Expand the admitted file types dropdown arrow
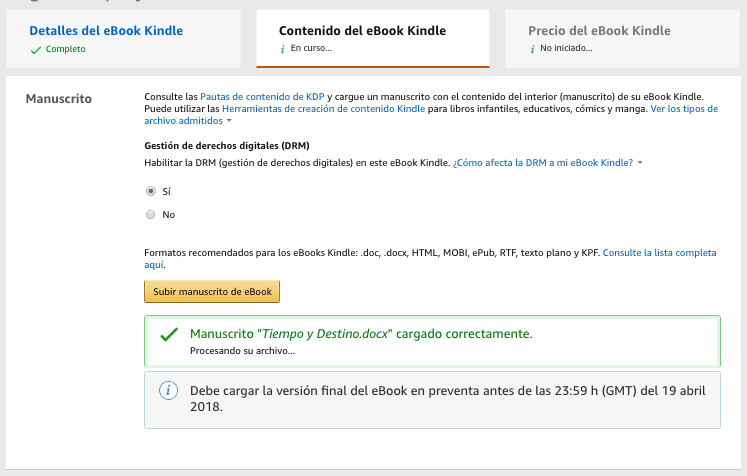747x476 pixels. point(229,121)
